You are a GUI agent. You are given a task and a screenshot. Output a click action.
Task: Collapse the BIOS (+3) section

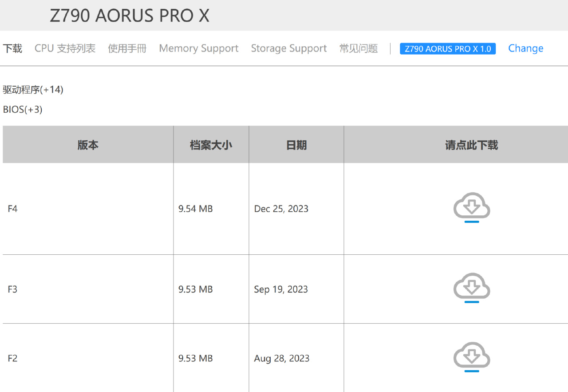pos(23,109)
